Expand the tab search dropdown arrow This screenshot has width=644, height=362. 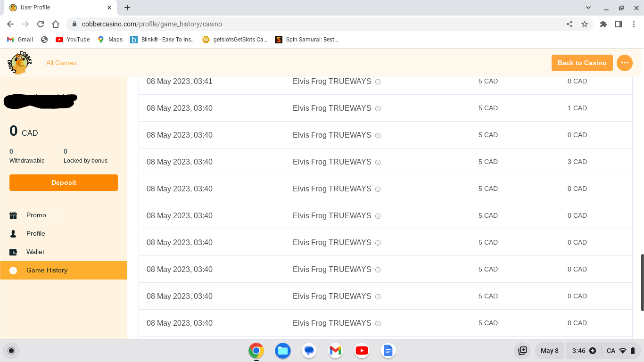click(x=588, y=8)
